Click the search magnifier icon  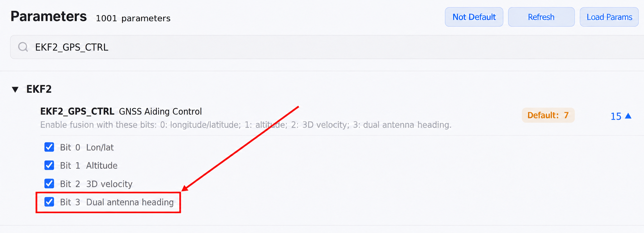(23, 47)
